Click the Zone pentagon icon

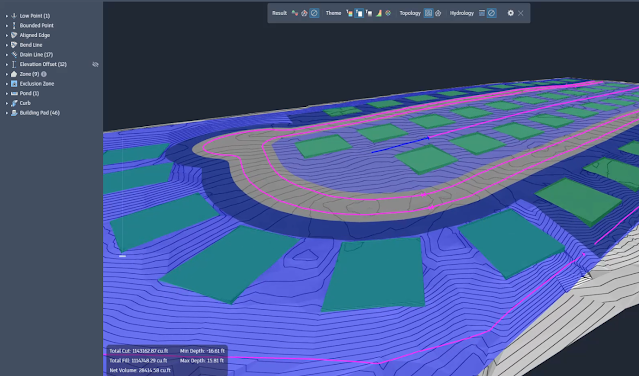pos(14,74)
